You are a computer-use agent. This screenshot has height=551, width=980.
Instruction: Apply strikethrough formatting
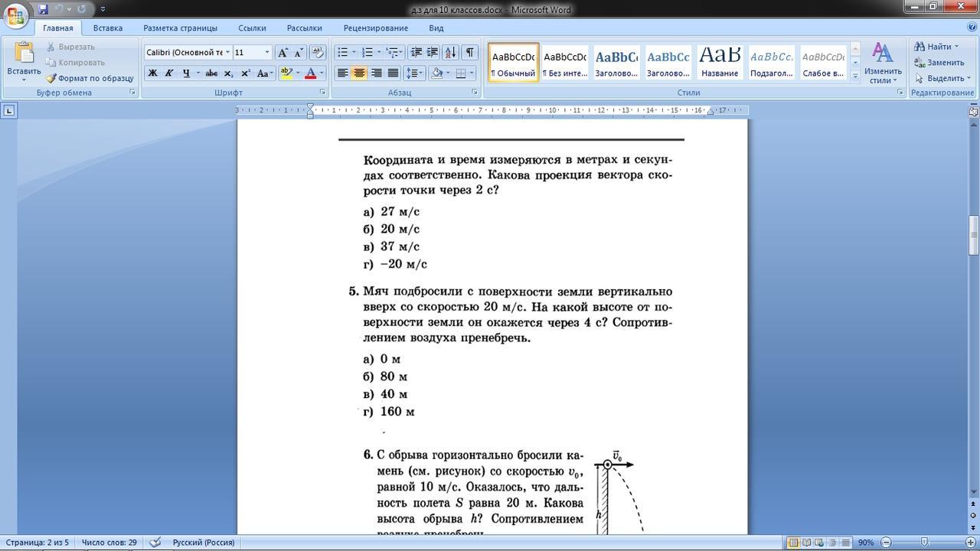click(x=211, y=73)
